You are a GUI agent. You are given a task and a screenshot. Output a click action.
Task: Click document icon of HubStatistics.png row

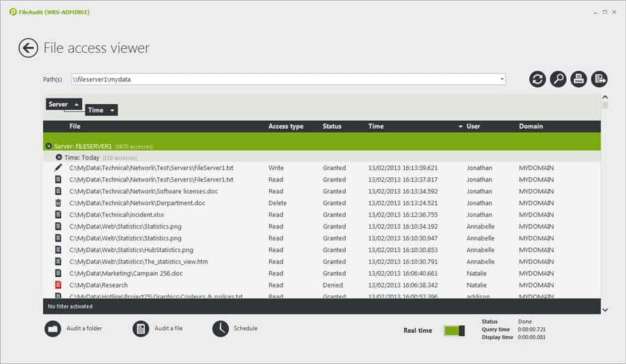point(58,250)
